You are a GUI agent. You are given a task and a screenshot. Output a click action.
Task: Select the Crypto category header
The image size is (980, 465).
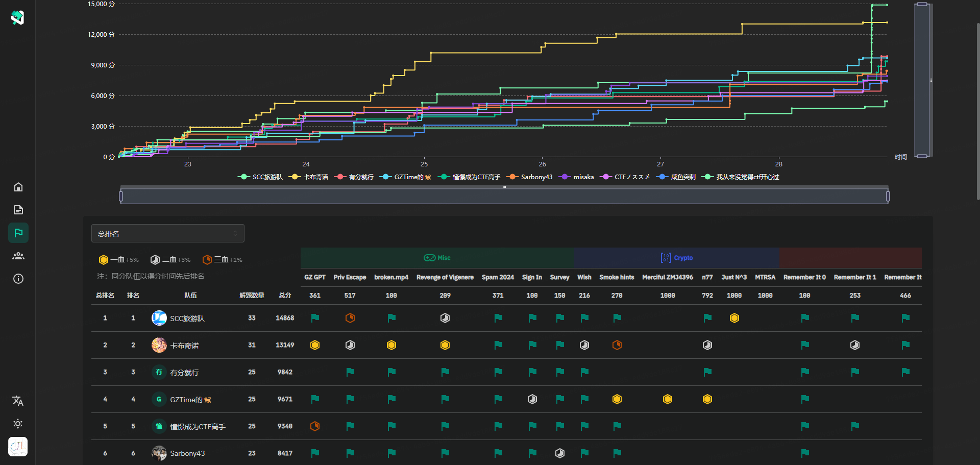click(677, 258)
